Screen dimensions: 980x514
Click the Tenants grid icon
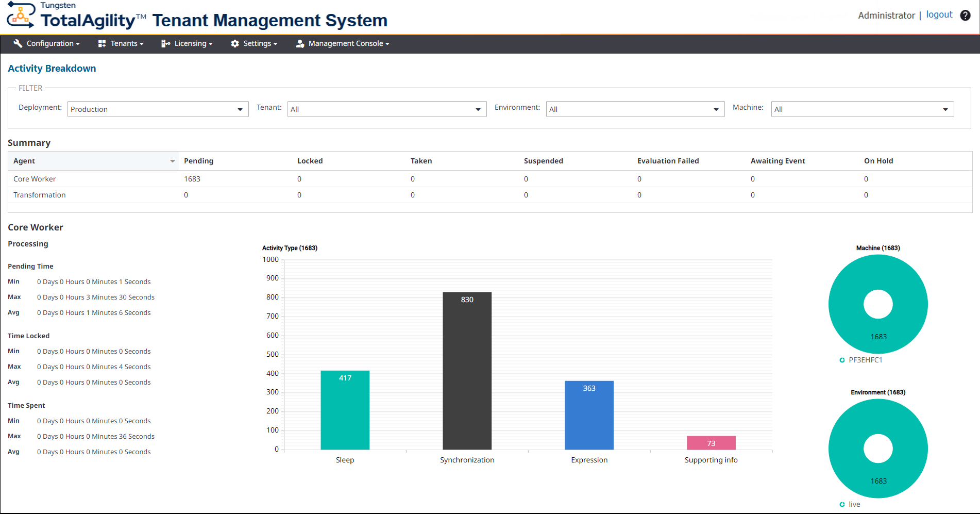click(102, 43)
